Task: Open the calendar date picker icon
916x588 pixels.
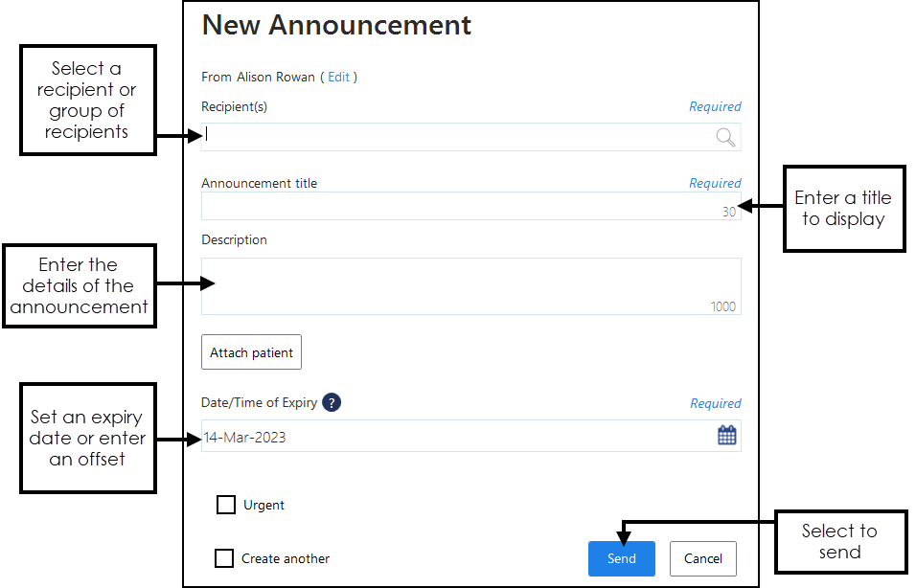Action: [x=727, y=436]
